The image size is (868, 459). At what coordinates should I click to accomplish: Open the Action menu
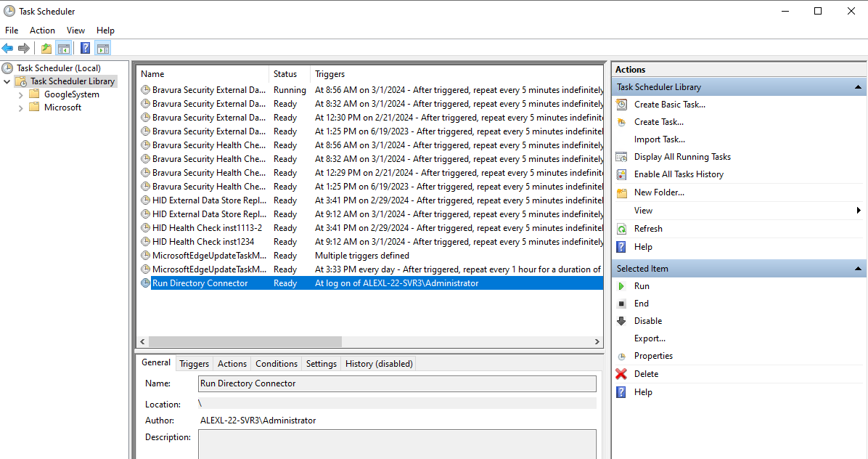pos(42,30)
